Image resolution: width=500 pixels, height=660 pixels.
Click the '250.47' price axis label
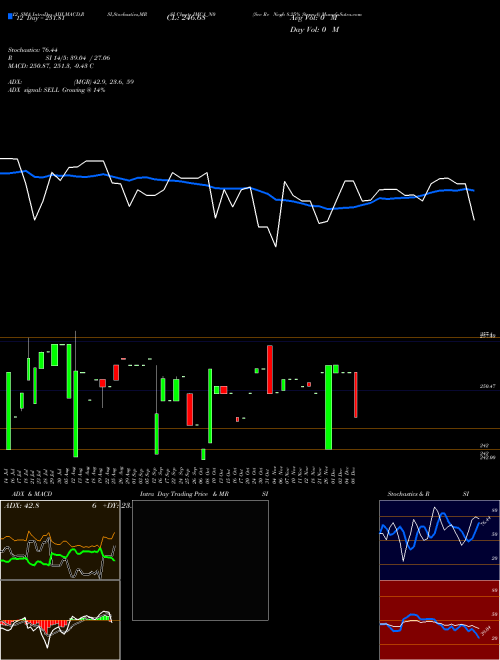coord(486,386)
